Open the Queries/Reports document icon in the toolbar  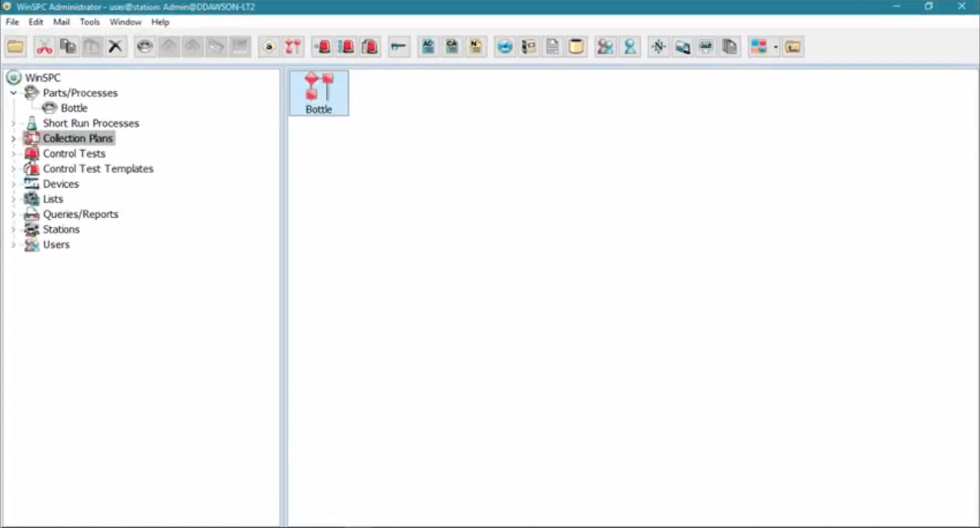point(552,46)
